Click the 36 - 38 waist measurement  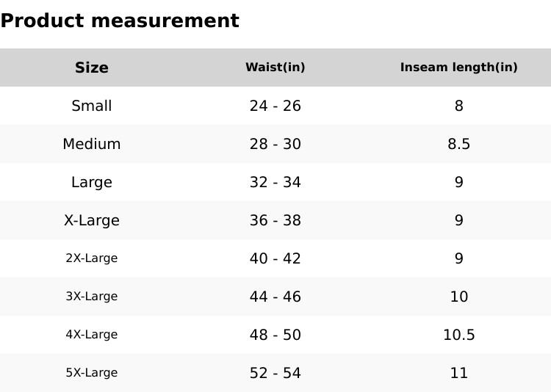[275, 220]
